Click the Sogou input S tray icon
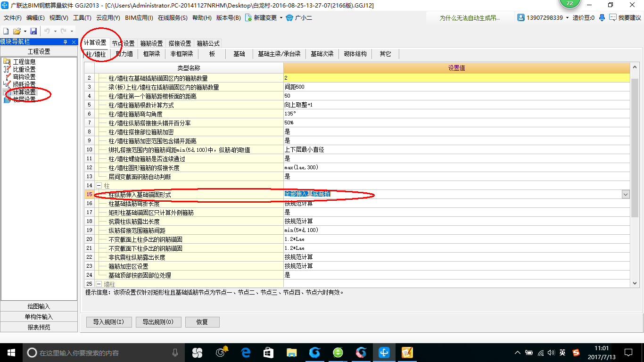The height and width of the screenshot is (362, 644). [x=576, y=353]
